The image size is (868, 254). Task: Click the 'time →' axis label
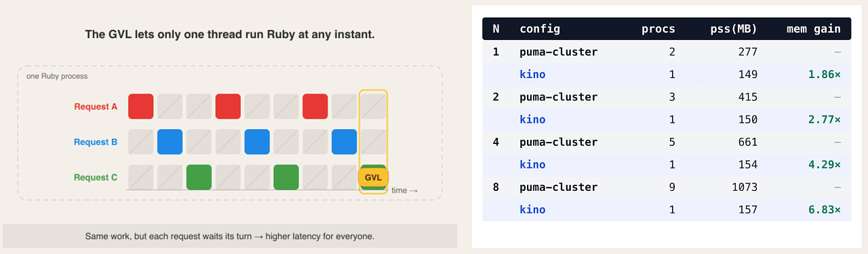click(x=404, y=190)
